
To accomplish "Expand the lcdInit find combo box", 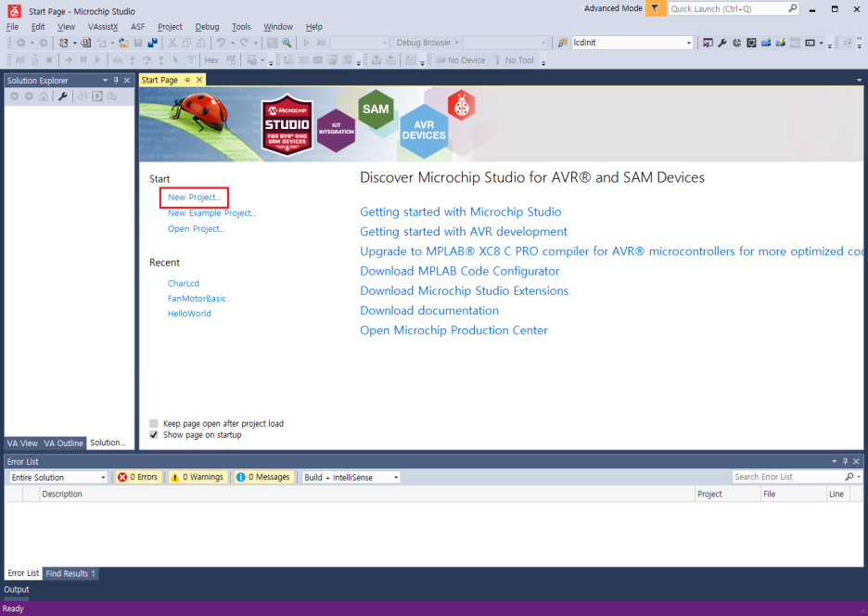I will pyautogui.click(x=689, y=43).
